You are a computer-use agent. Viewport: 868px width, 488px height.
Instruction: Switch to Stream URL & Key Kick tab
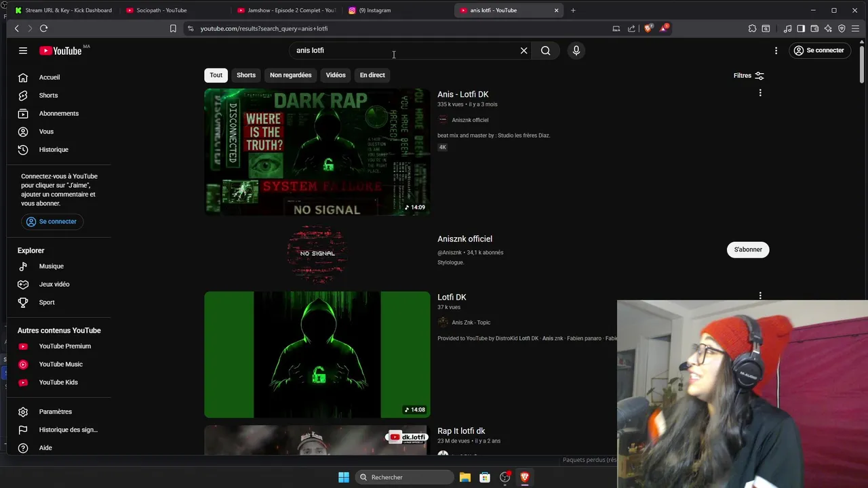coord(63,10)
